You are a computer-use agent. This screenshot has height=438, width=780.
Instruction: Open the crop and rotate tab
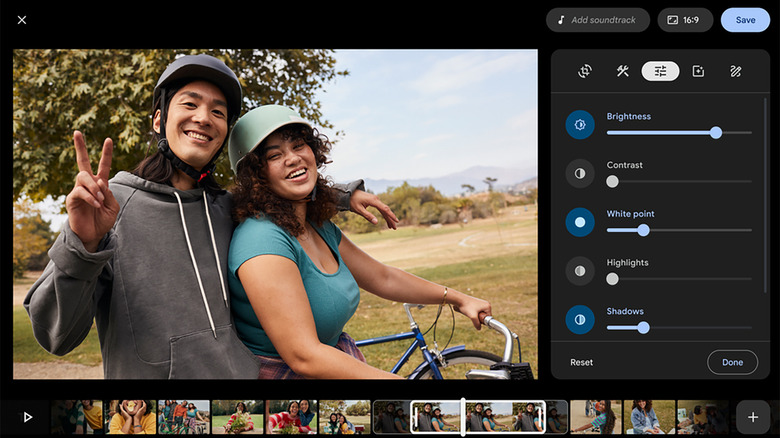585,71
